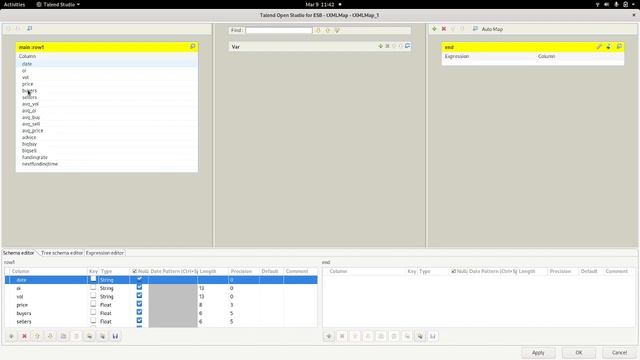This screenshot has width=640, height=360.
Task: Move selected row1 column up
Action: tap(38, 336)
